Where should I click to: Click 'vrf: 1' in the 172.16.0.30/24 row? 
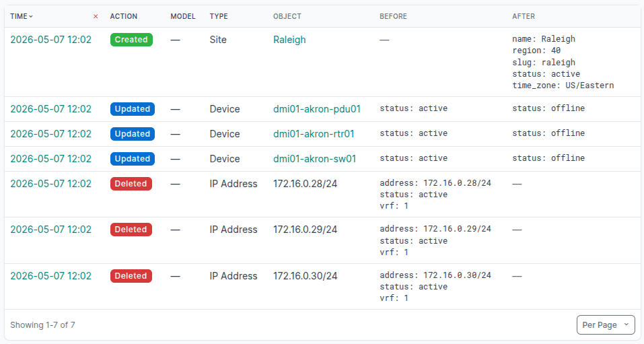tap(394, 298)
